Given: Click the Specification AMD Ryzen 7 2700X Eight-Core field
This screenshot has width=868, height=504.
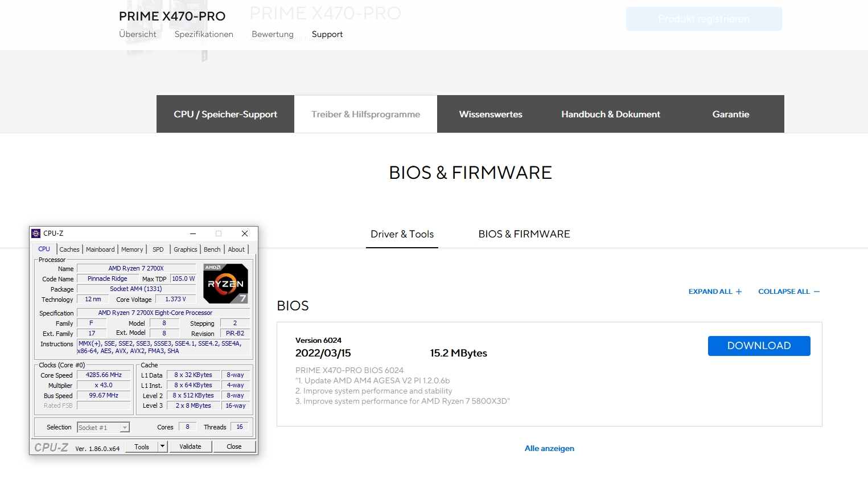Looking at the screenshot, I should [x=163, y=313].
